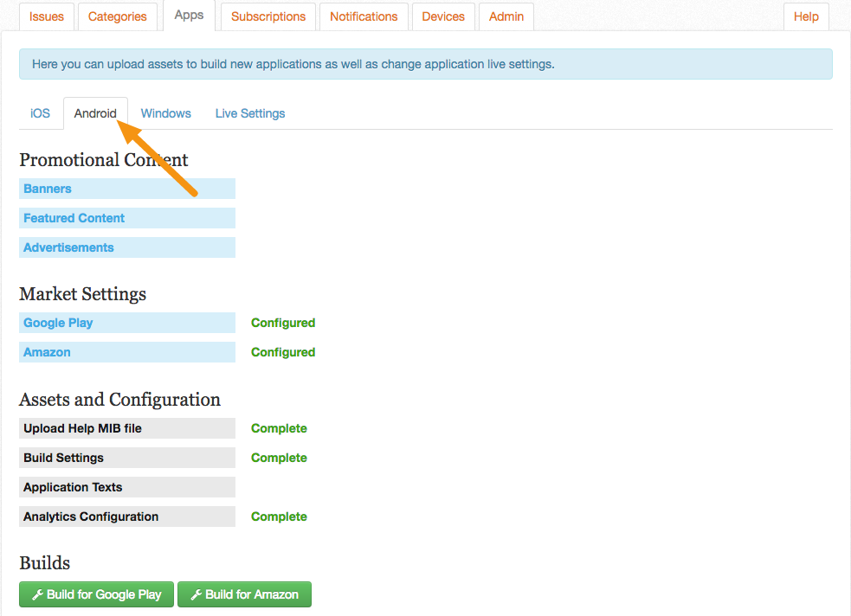Open the Application Texts row
The image size is (851, 616).
[127, 487]
